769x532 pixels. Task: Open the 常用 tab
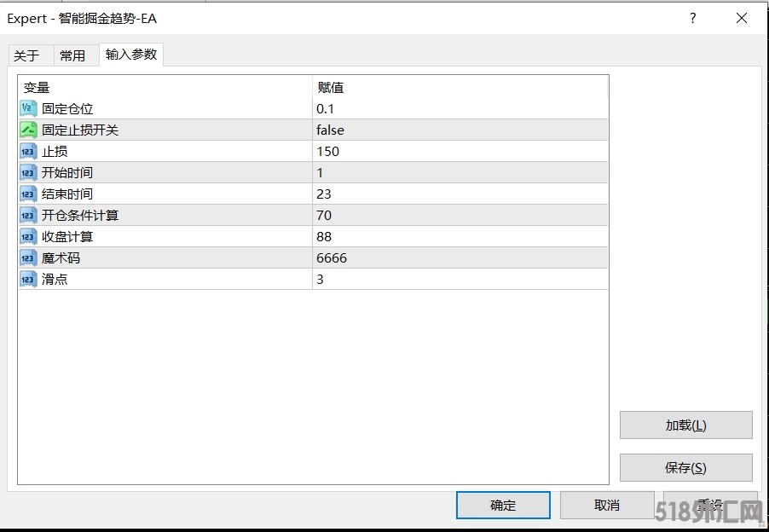pos(72,55)
